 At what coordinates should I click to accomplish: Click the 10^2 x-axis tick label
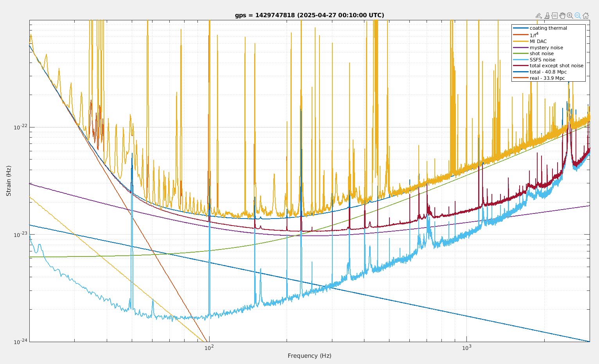209,347
